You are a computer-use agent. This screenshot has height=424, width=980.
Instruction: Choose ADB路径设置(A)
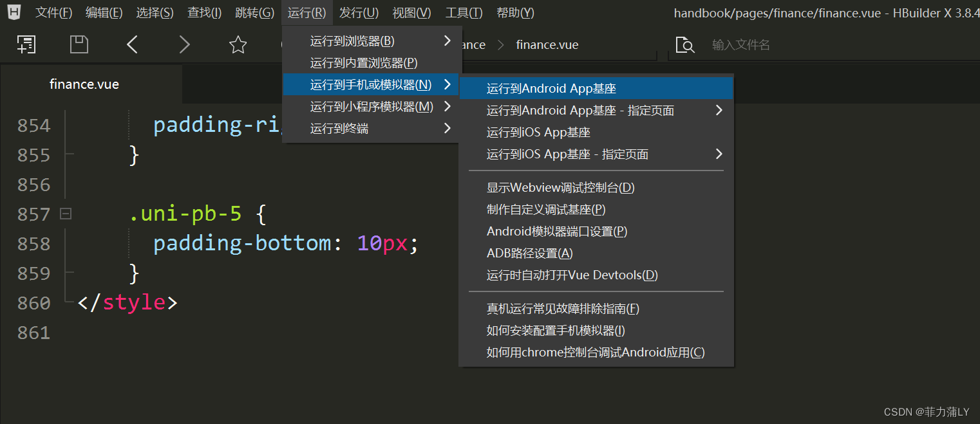click(x=596, y=253)
